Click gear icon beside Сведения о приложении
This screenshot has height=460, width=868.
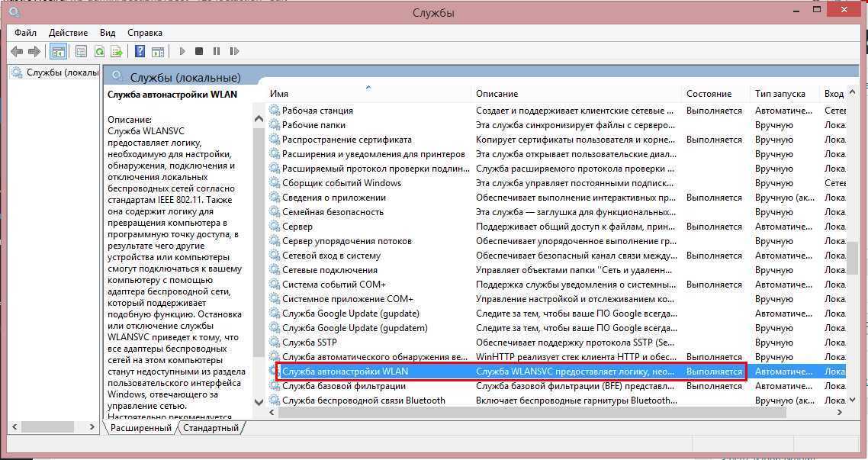coord(275,197)
